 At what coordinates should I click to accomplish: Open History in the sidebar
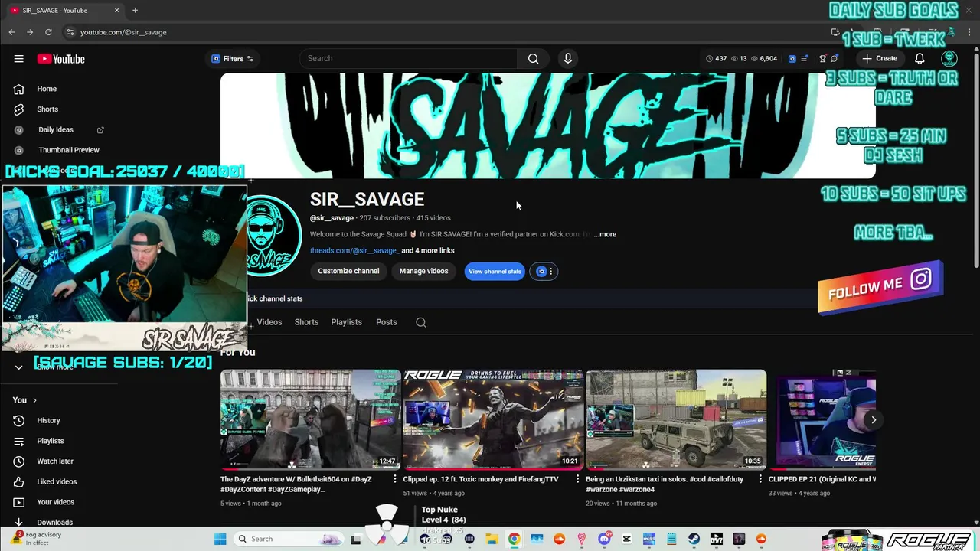[x=48, y=420]
